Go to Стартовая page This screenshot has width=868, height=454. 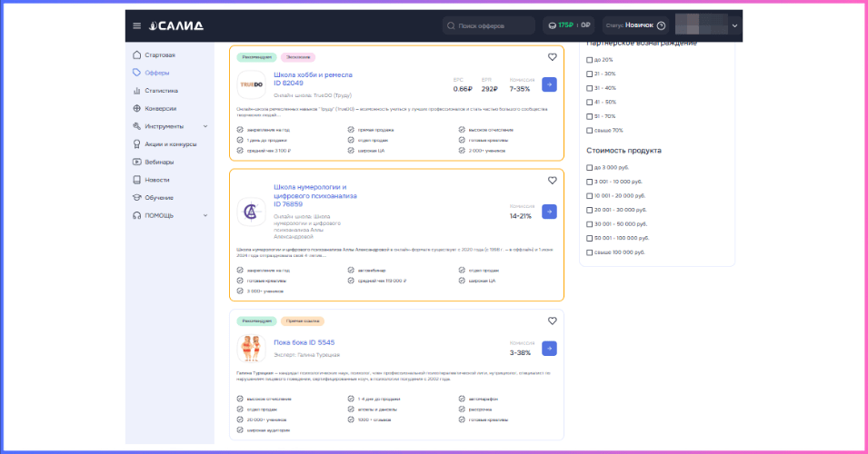click(x=160, y=54)
